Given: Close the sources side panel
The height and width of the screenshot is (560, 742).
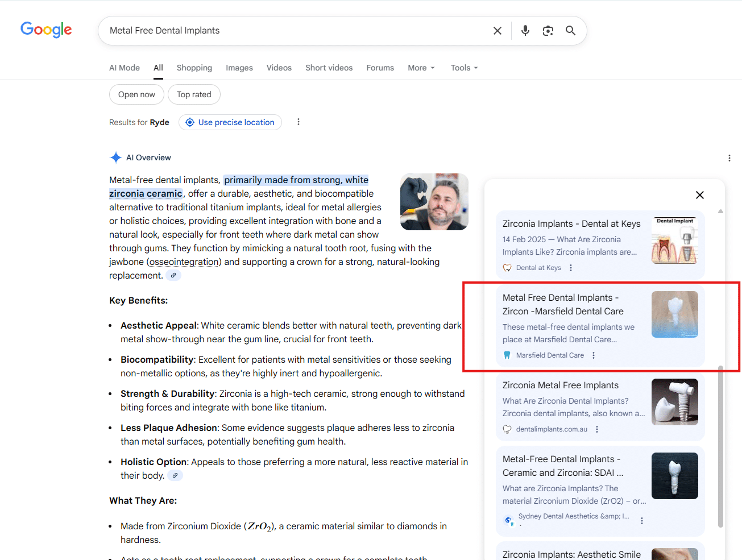Looking at the screenshot, I should pos(699,195).
